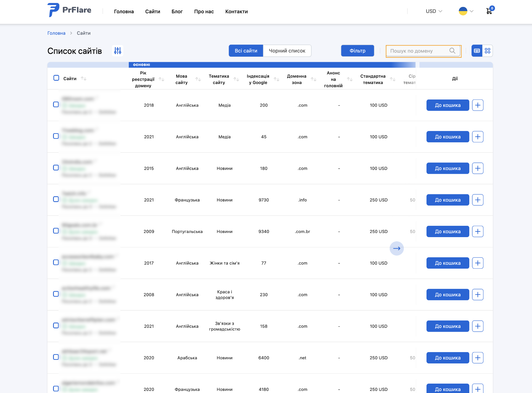Switch to table list view icon

[477, 51]
